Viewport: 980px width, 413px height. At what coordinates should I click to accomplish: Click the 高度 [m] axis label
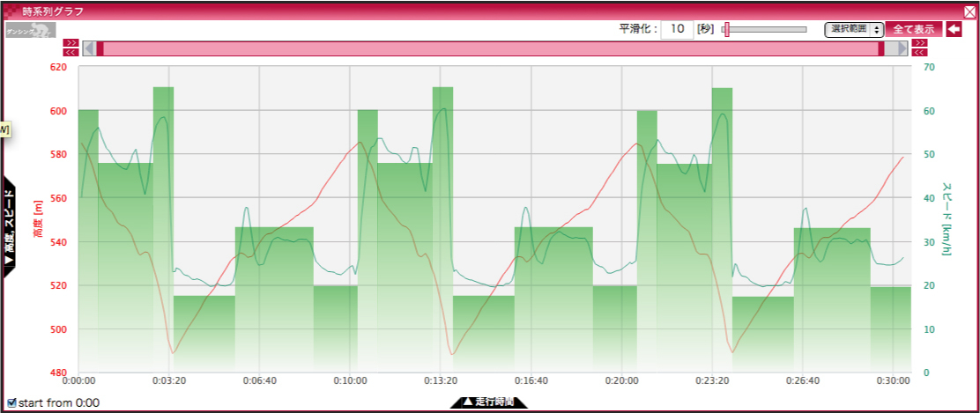point(38,220)
